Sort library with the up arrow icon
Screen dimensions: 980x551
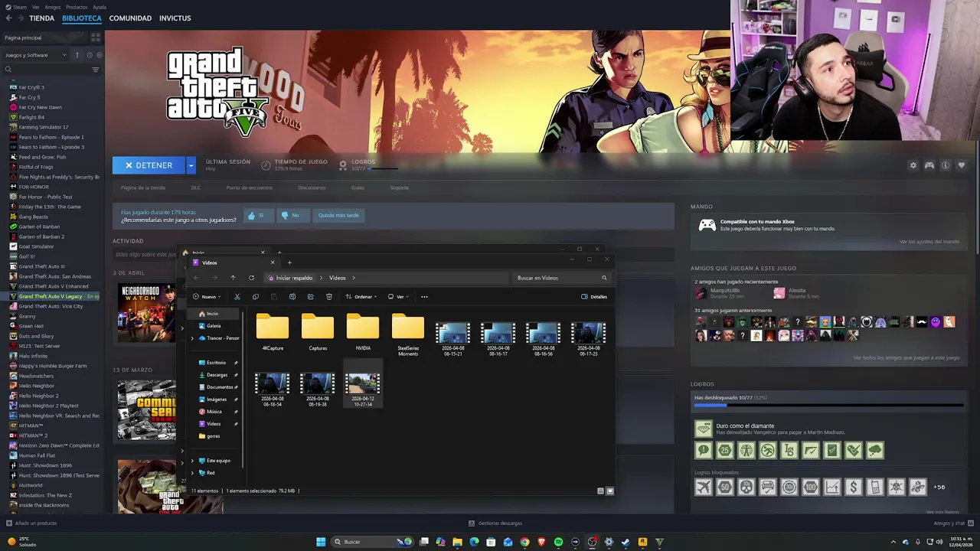tap(77, 55)
